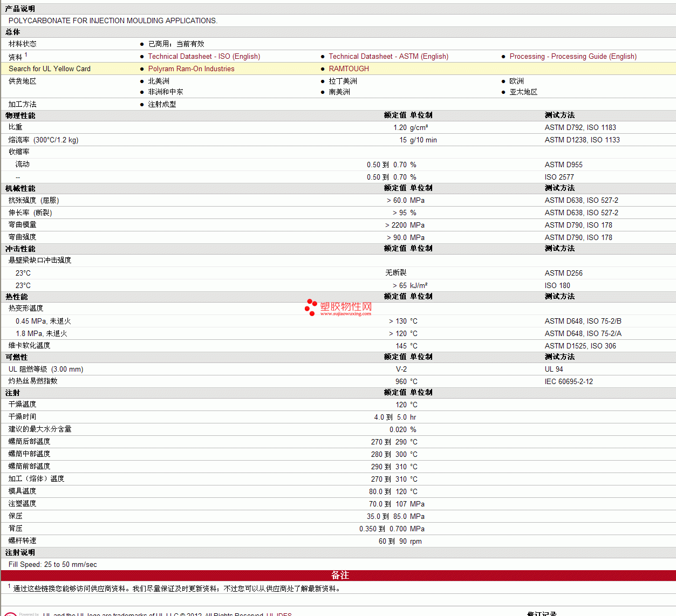The image size is (676, 616).
Task: Open Processing Guide (English) link
Action: [x=573, y=56]
